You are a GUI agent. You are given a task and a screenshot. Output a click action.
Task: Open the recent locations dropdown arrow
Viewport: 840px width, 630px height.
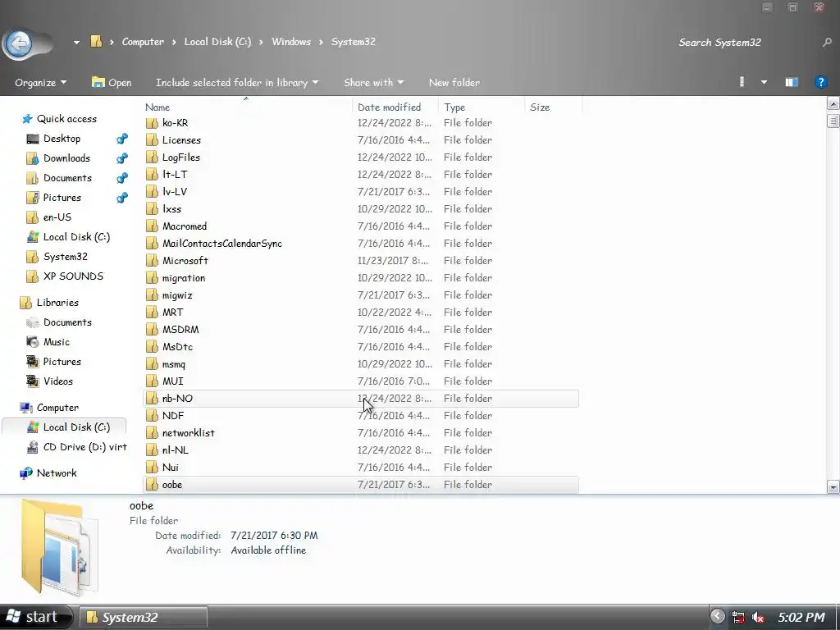coord(76,43)
